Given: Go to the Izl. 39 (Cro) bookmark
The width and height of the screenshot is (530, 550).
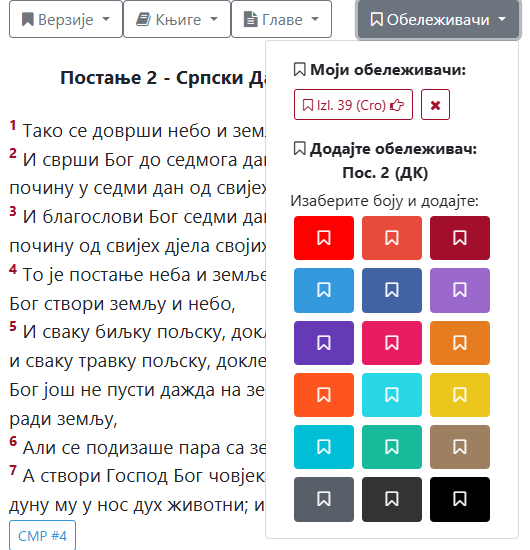Looking at the screenshot, I should click(x=353, y=105).
